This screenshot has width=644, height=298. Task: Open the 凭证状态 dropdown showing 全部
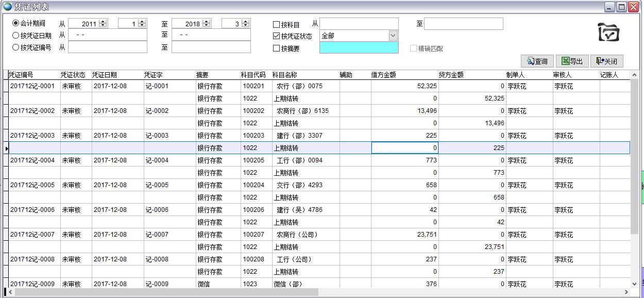coord(393,36)
